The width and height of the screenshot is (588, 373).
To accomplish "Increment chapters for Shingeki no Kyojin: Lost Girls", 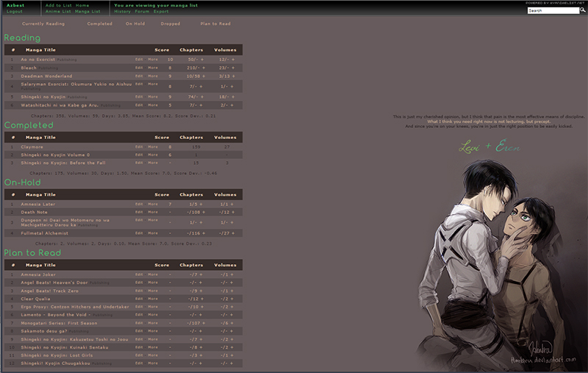I will (201, 355).
